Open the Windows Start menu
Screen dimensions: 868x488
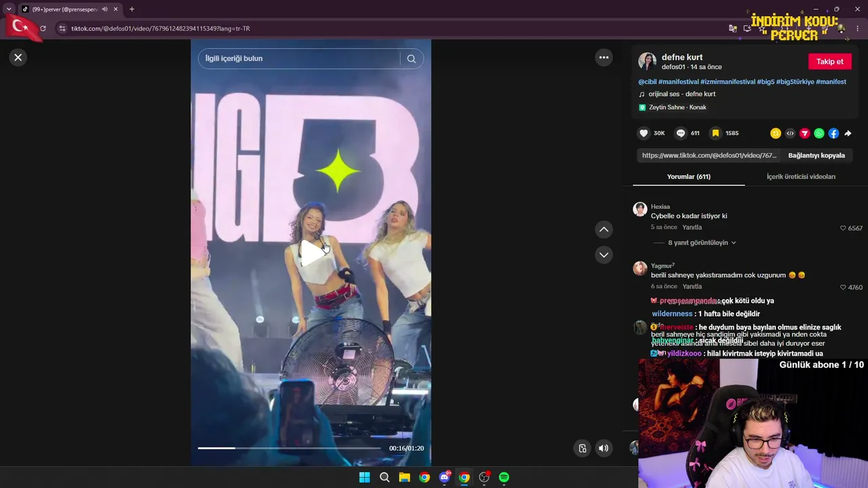pos(364,477)
